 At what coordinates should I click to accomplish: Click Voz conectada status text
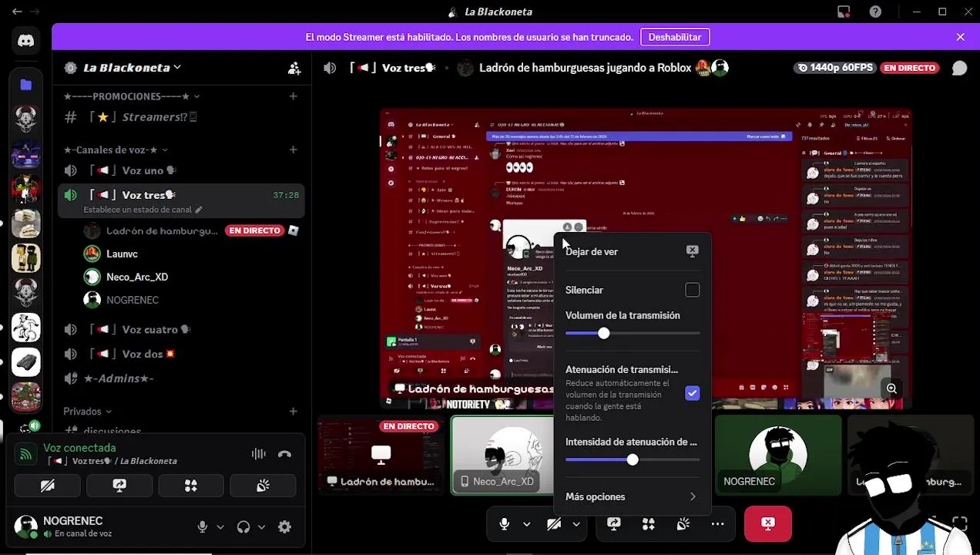coord(79,448)
